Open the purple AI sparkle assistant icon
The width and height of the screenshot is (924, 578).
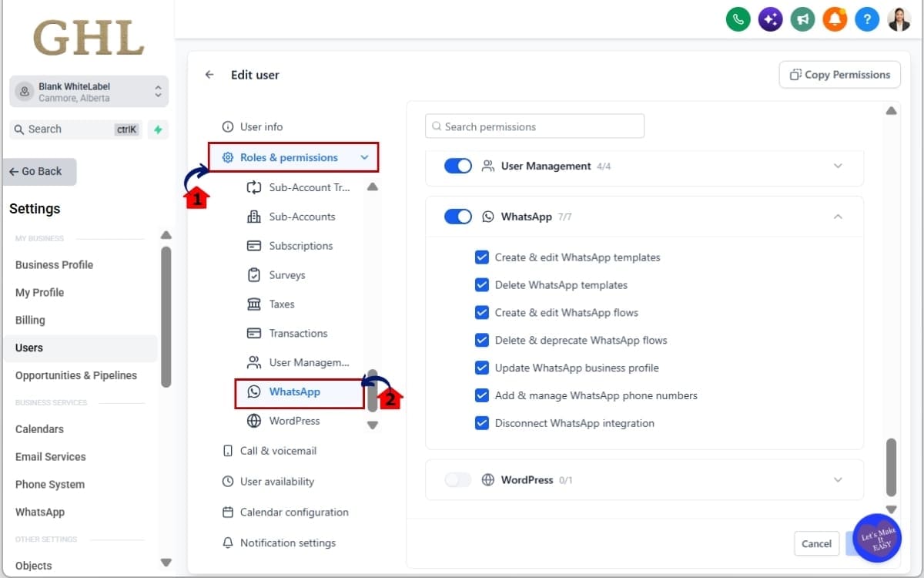[770, 19]
